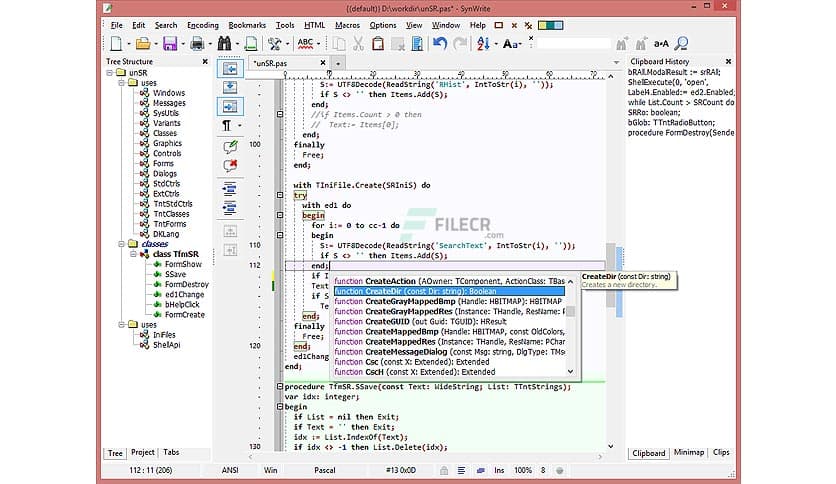Click the upper indent lines icon

click(x=230, y=189)
